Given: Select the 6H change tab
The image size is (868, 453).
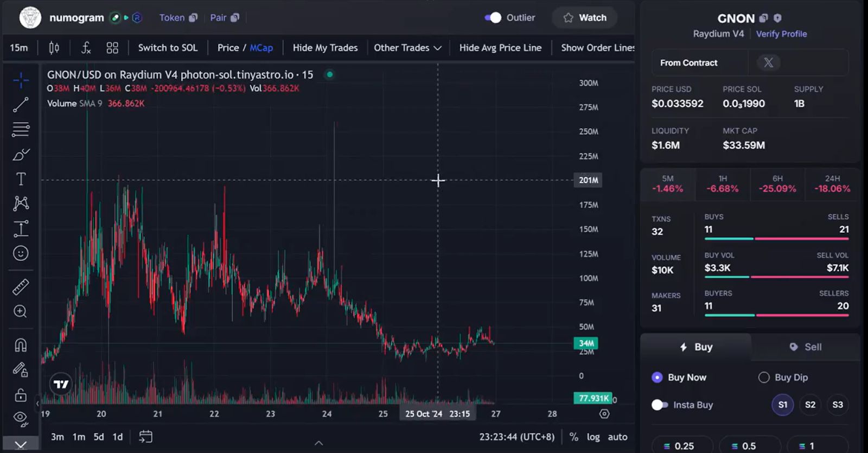Looking at the screenshot, I should 777,184.
